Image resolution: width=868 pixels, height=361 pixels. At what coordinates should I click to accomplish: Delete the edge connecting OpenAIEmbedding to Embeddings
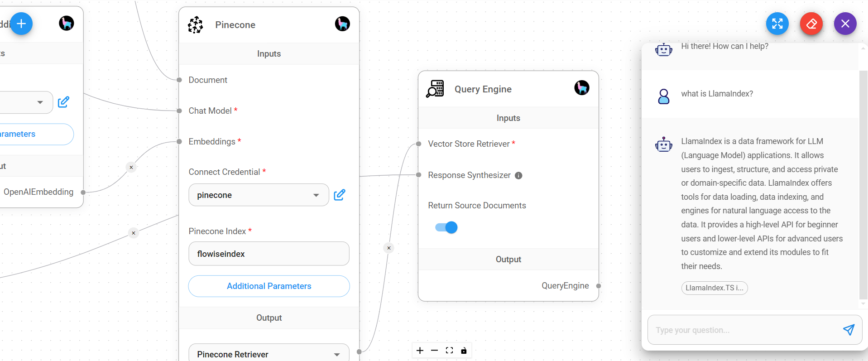131,167
